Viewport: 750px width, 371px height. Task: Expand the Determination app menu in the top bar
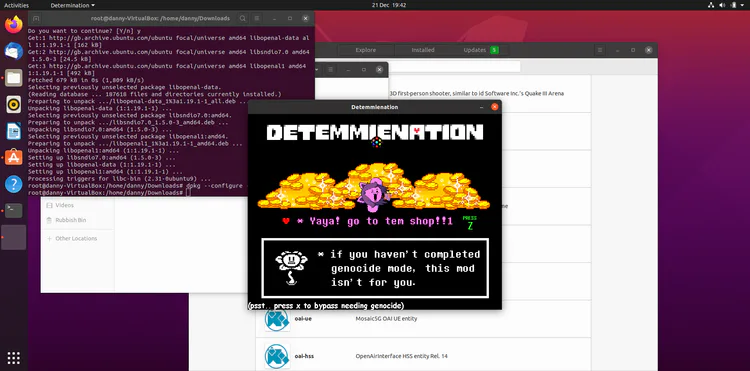[72, 5]
